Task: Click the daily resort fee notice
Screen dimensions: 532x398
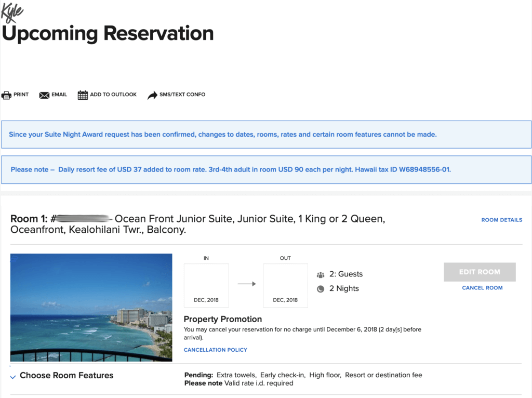Action: (x=267, y=170)
